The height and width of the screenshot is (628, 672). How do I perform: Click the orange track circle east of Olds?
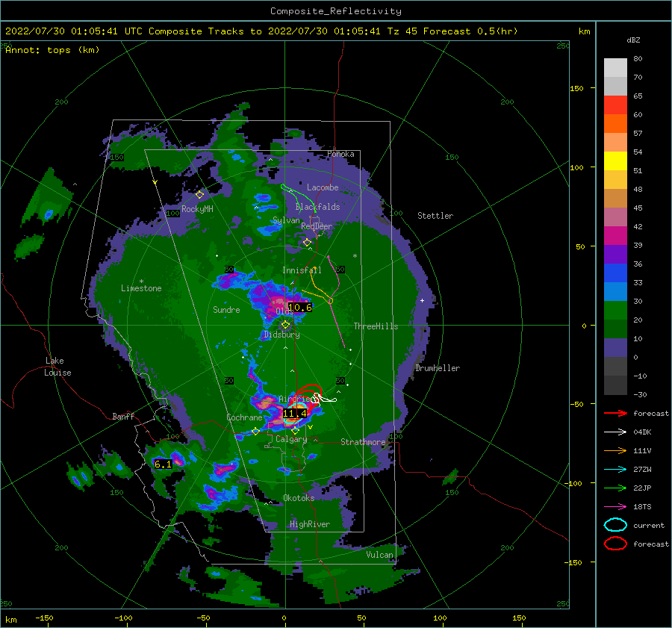click(x=331, y=301)
